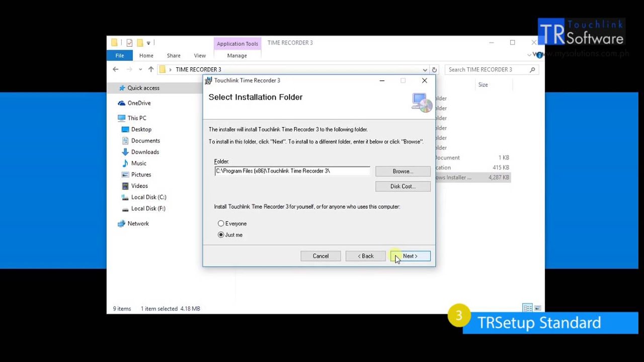Image resolution: width=644 pixels, height=362 pixels.
Task: Open Local Disk (F:) in the sidebar
Action: [x=148, y=208]
